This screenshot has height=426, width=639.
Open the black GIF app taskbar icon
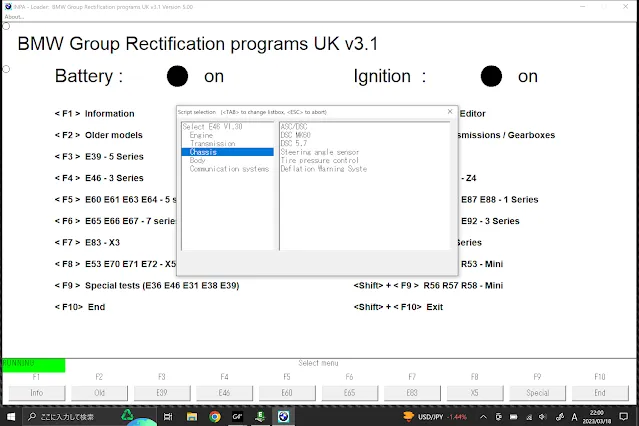click(x=237, y=417)
